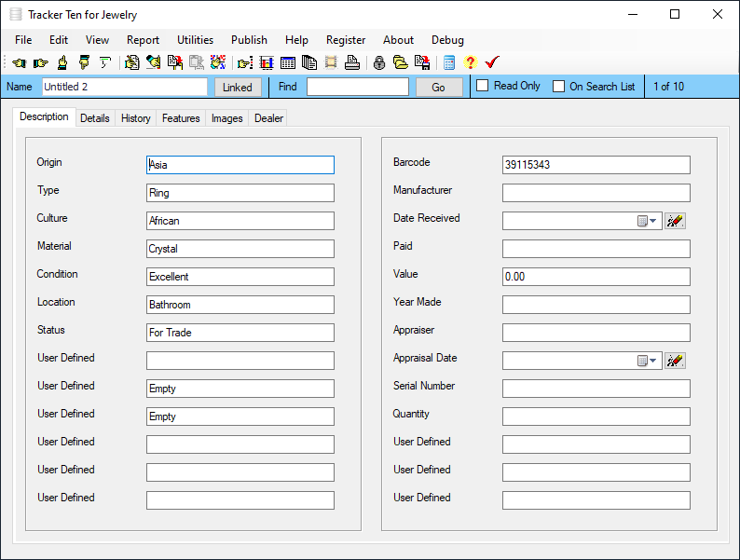The image size is (740, 560).
Task: Click the yellow question mark help icon
Action: click(x=470, y=62)
